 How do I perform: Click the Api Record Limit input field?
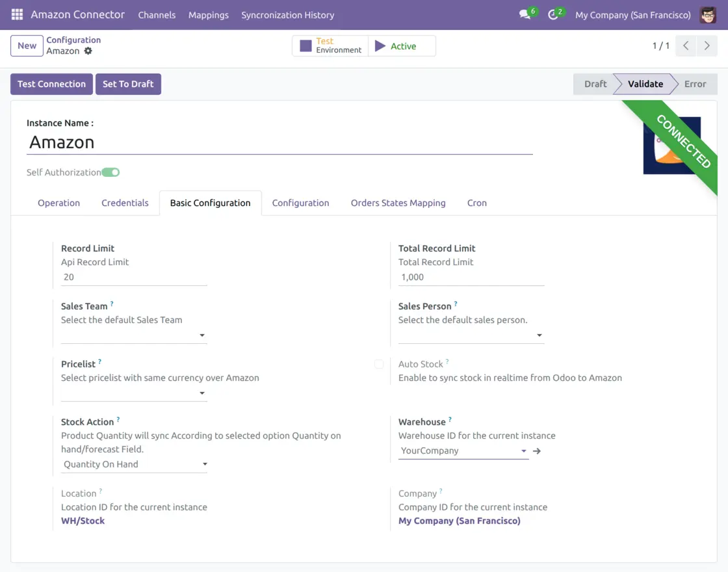click(134, 277)
